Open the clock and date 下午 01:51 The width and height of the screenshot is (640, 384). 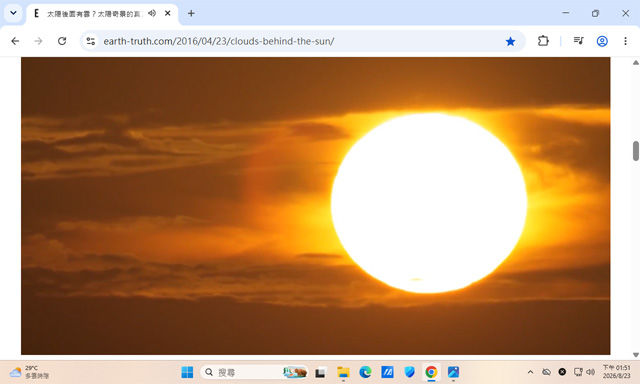(616, 372)
